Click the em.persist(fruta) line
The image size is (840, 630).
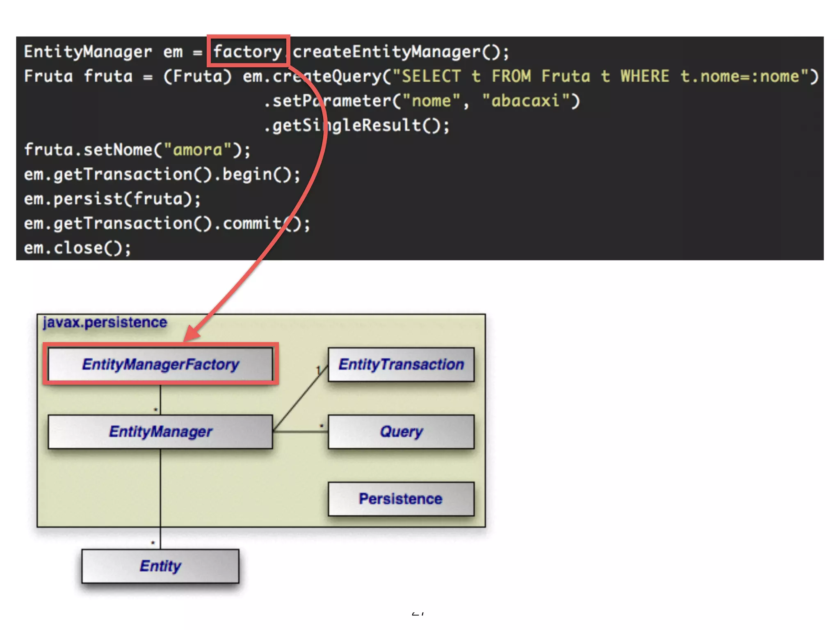[x=112, y=199]
